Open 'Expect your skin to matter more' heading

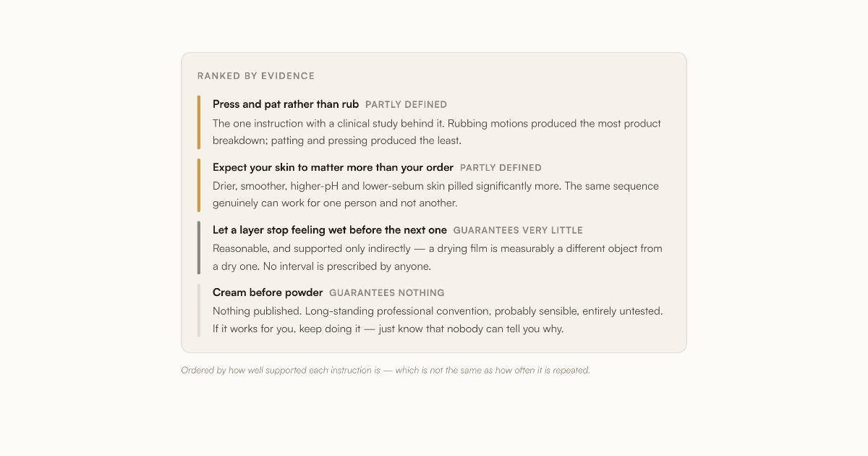tap(333, 167)
